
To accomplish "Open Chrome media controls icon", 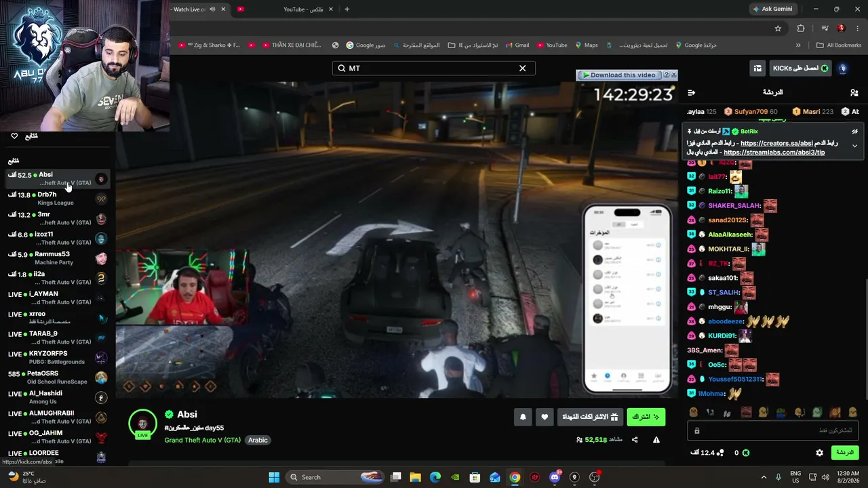I will [825, 28].
